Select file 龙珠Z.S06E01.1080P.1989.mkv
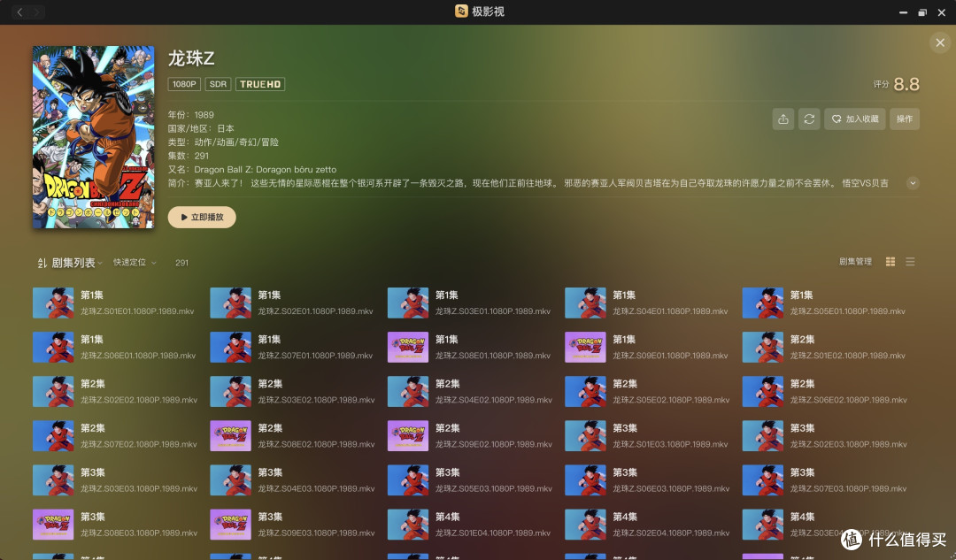 coord(138,356)
